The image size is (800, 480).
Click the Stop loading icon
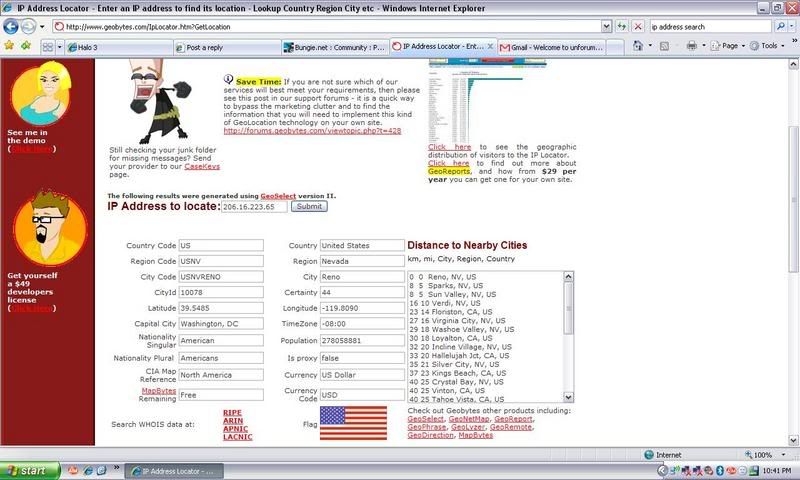638,27
